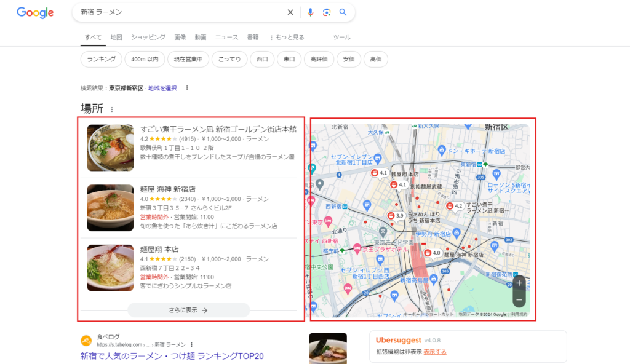Open Google Lens image search
Screen dimensions: 630x364
coord(327,12)
